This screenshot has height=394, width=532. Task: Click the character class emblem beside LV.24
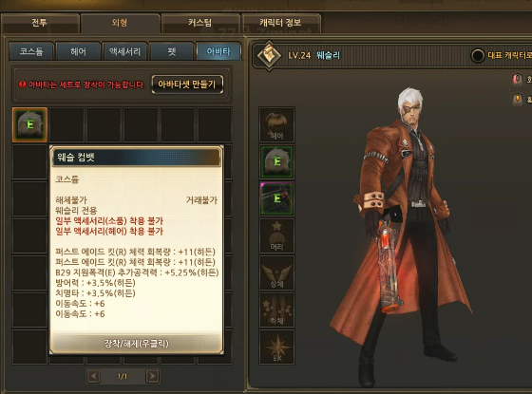269,55
